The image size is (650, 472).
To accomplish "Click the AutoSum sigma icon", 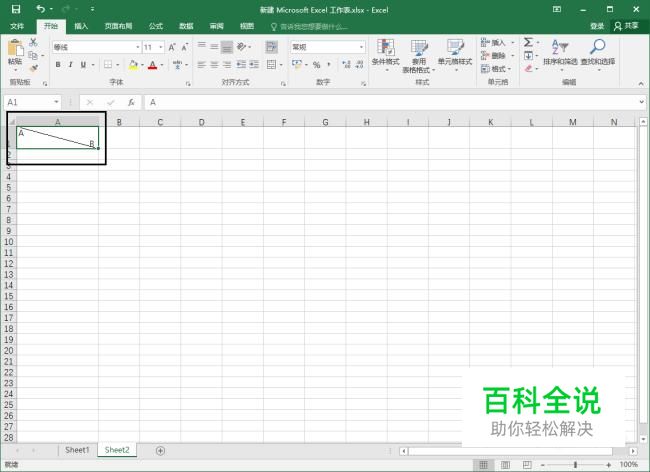I will point(528,42).
